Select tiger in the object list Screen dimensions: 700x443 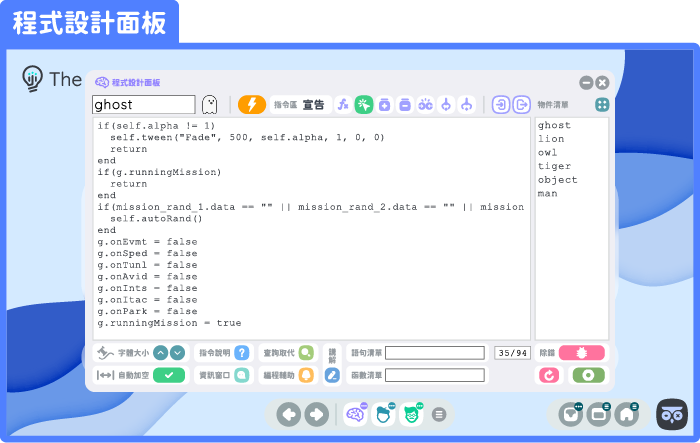554,166
